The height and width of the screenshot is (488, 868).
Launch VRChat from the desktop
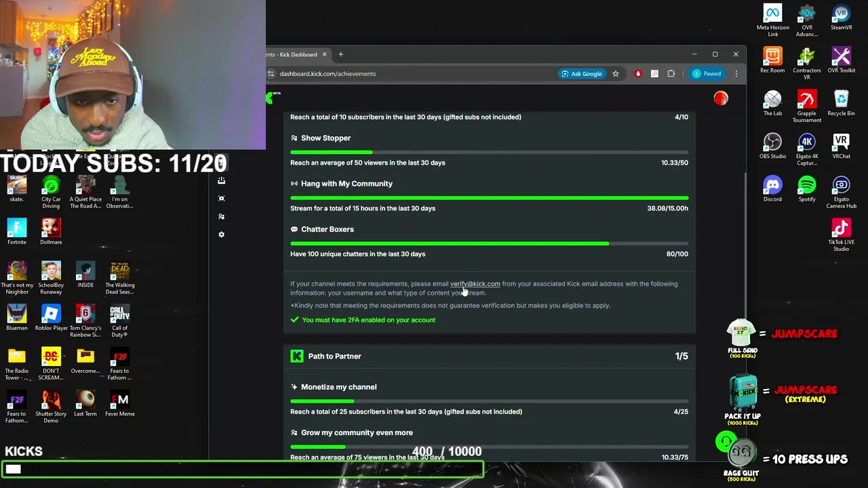coord(841,146)
